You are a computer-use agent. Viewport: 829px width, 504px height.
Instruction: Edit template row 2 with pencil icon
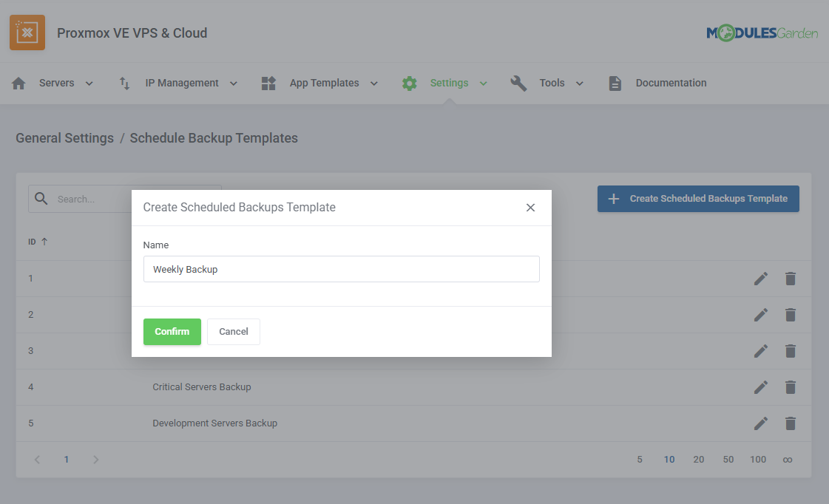[760, 315]
